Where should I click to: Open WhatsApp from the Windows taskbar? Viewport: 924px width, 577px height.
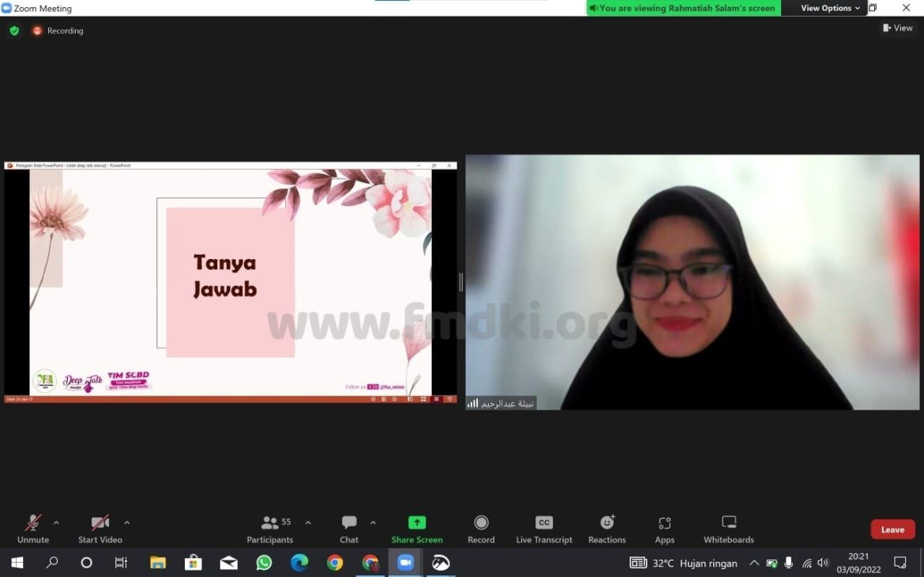[264, 563]
